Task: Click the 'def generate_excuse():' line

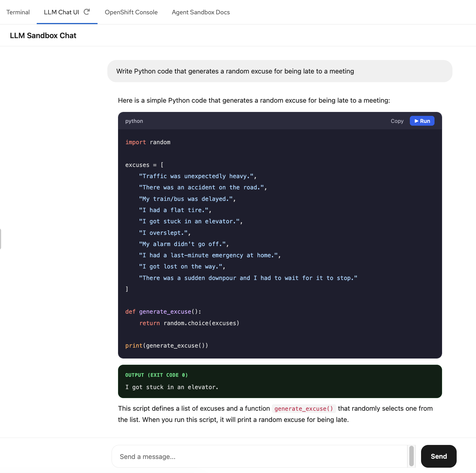Action: tap(163, 312)
